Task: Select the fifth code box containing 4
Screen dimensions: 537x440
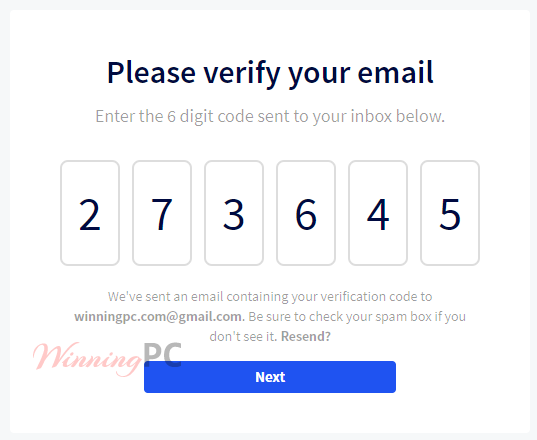Action: pos(378,213)
